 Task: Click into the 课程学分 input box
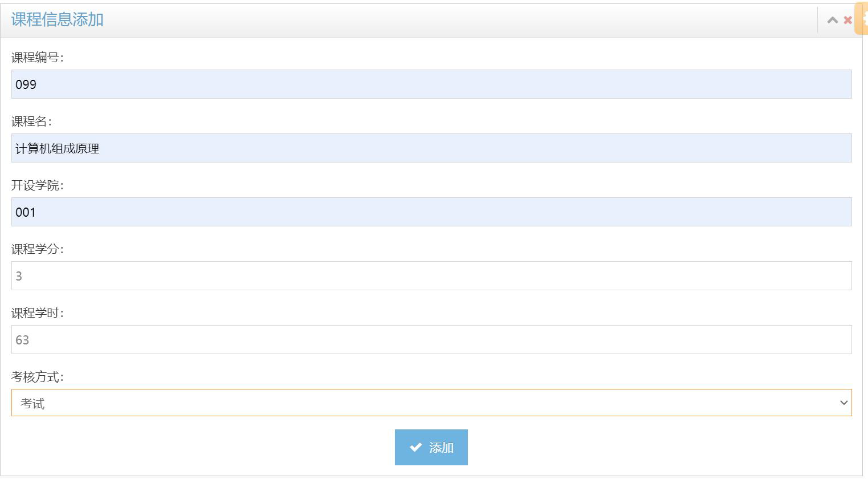pos(431,276)
